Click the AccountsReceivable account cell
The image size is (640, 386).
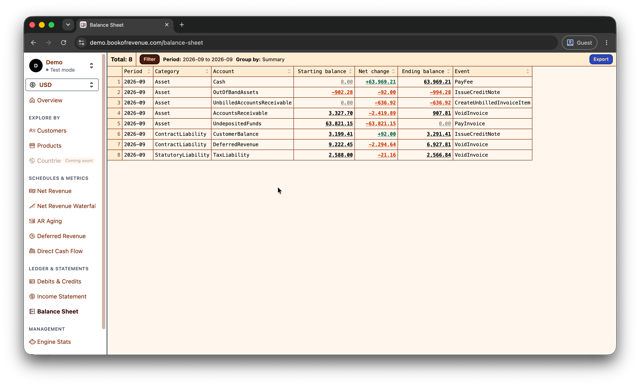[252, 113]
